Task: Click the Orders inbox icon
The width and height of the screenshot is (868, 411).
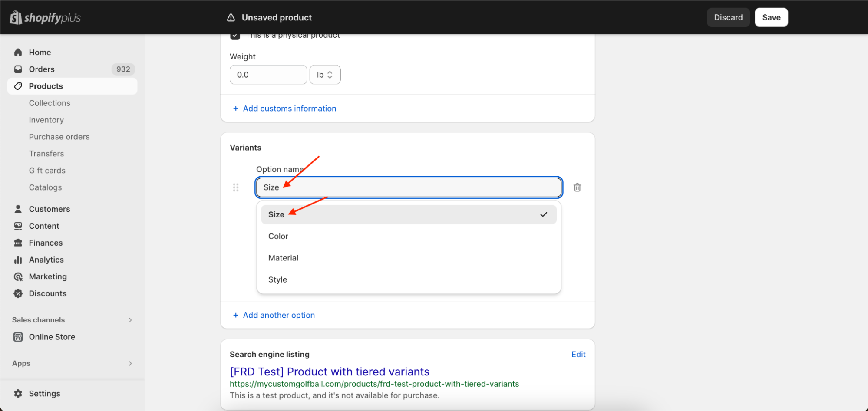Action: (18, 69)
